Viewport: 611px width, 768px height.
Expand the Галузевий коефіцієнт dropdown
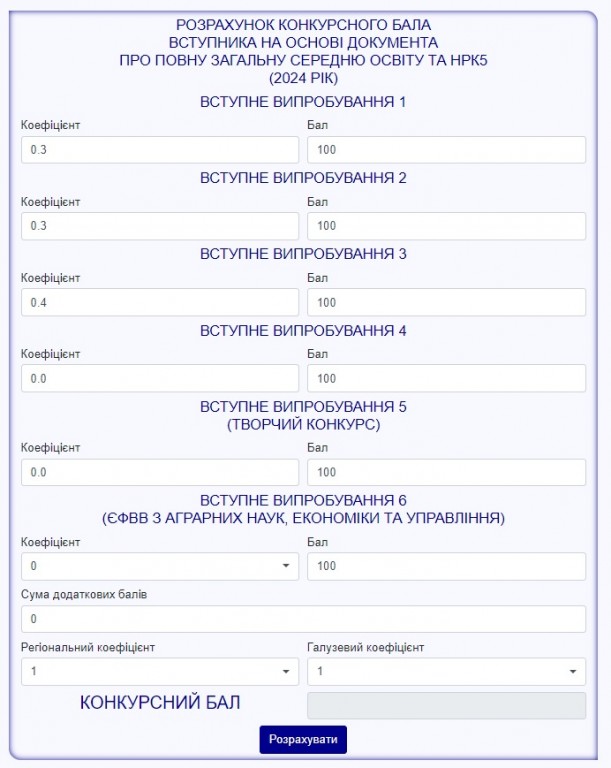(x=446, y=671)
